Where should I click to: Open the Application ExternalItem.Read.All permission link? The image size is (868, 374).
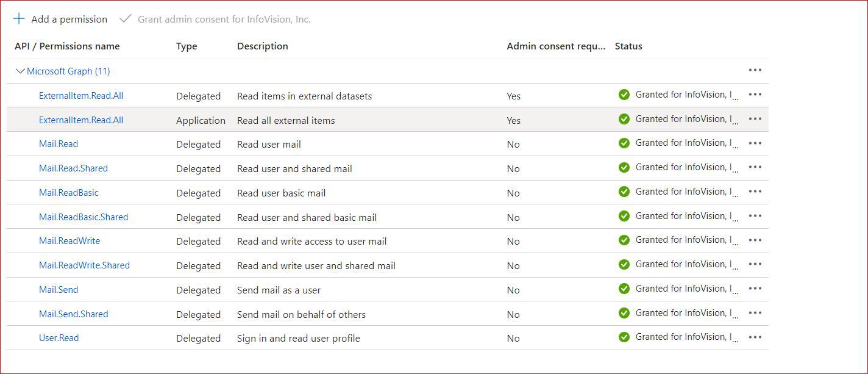coord(81,120)
